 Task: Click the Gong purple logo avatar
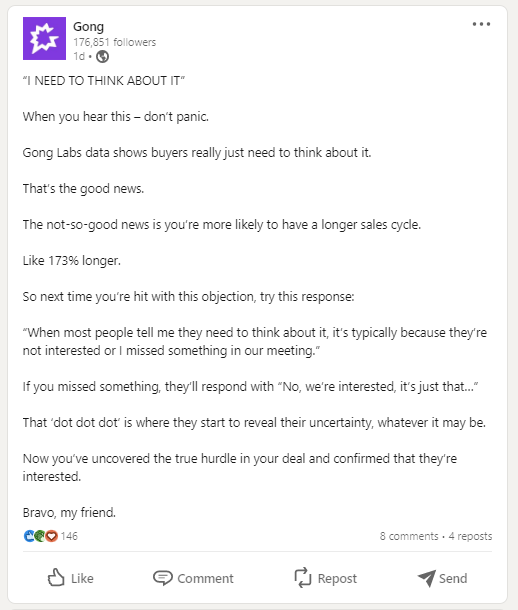(44, 39)
